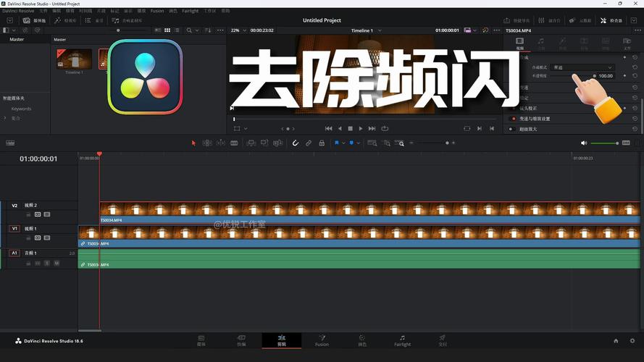This screenshot has height=362, width=644.
Task: Toggle linked selection chain icon
Action: [x=309, y=143]
